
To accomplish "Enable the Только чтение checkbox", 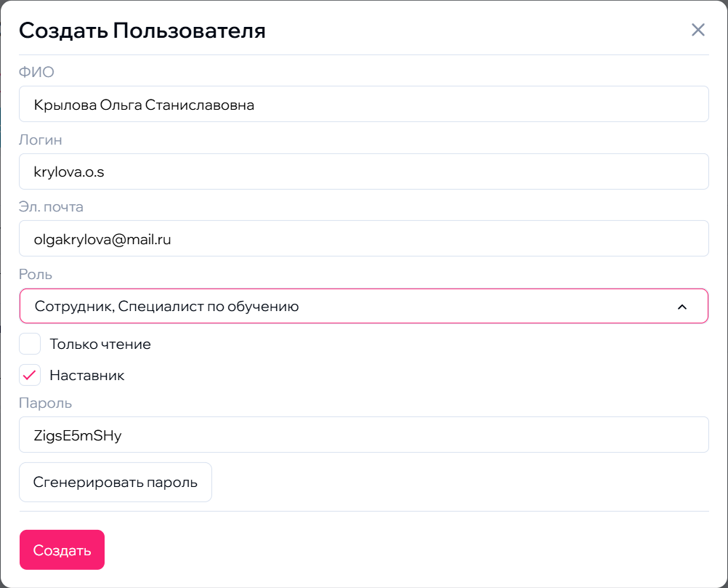I will [30, 344].
